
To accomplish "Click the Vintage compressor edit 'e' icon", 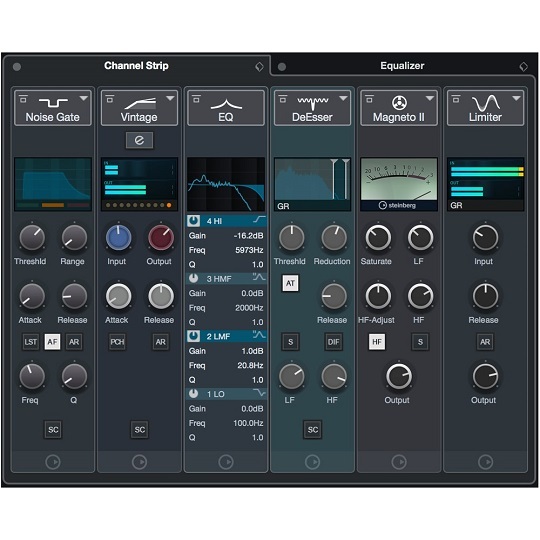I will point(139,140).
